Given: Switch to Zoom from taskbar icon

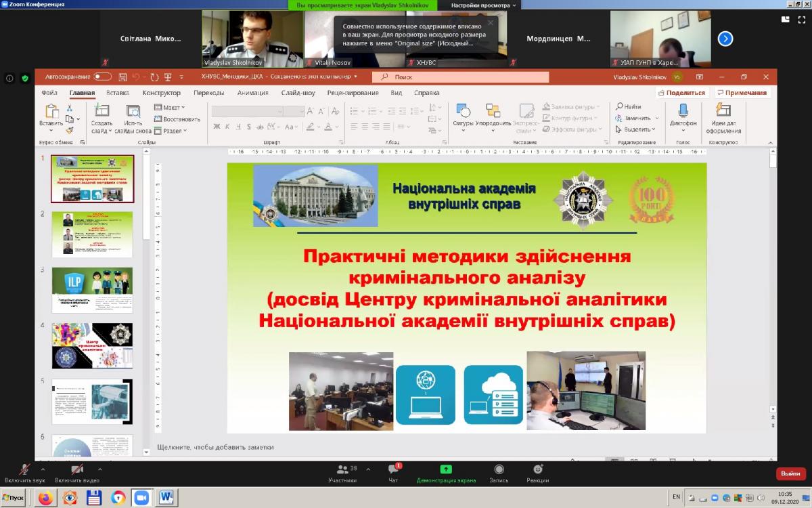Looking at the screenshot, I should (142, 498).
